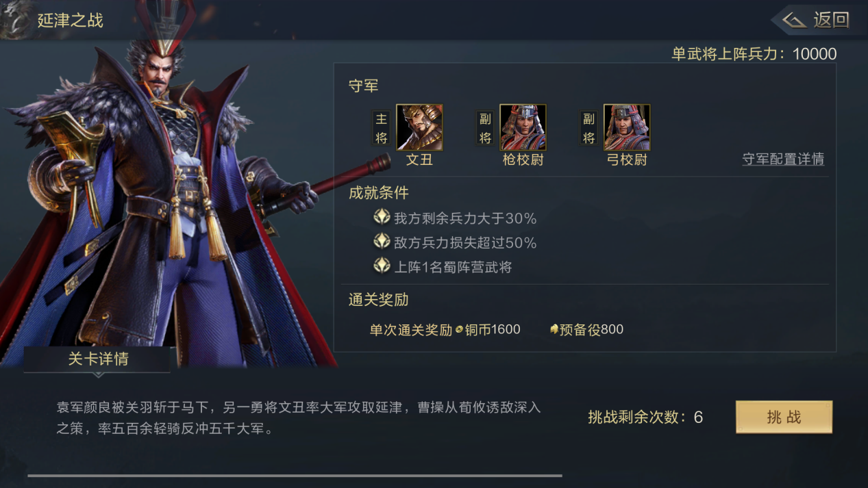Tap achievement icon for 敌方兵力损失超过50%
The height and width of the screenshot is (488, 868).
click(x=382, y=242)
